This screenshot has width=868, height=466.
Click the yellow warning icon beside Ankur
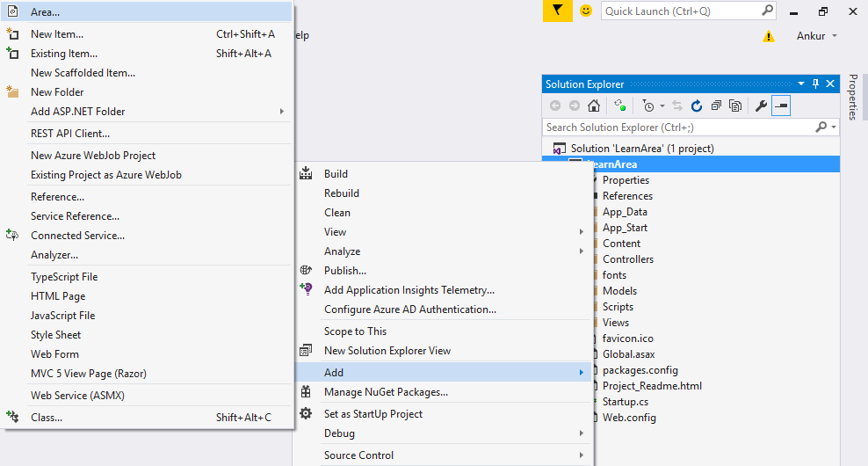769,36
